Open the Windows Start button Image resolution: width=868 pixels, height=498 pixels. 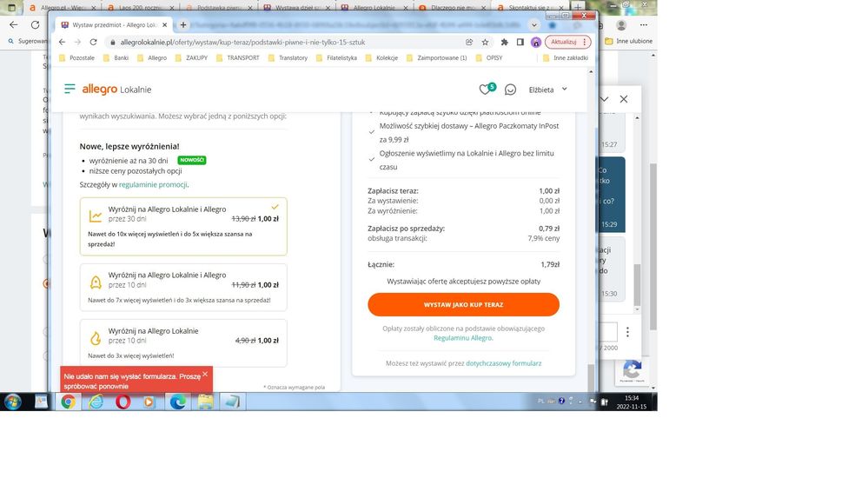(12, 402)
